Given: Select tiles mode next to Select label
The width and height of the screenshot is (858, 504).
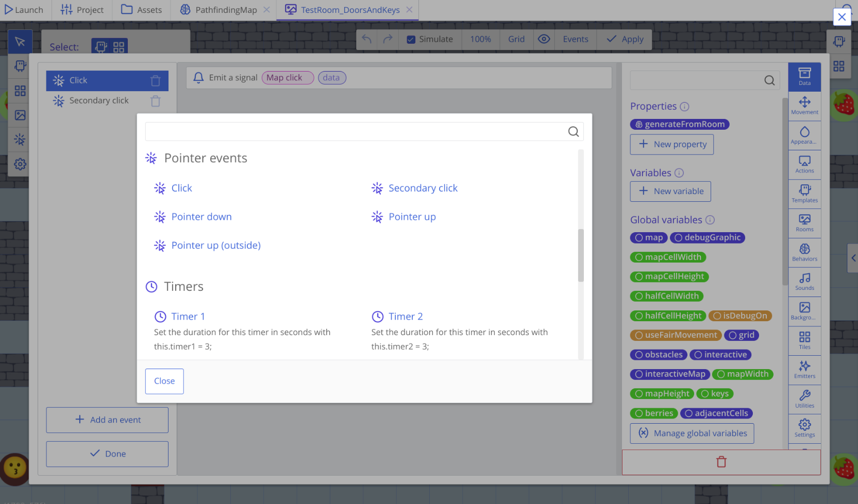Looking at the screenshot, I should point(119,47).
